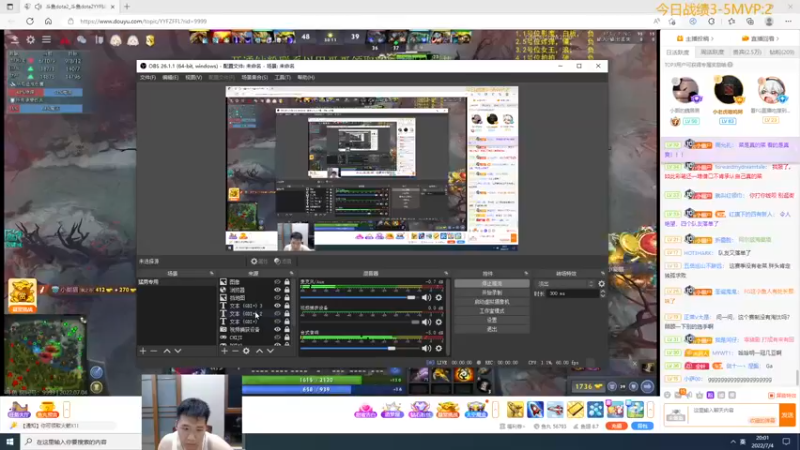
Task: Click 开始录制 button in OBS controls
Action: 492,293
